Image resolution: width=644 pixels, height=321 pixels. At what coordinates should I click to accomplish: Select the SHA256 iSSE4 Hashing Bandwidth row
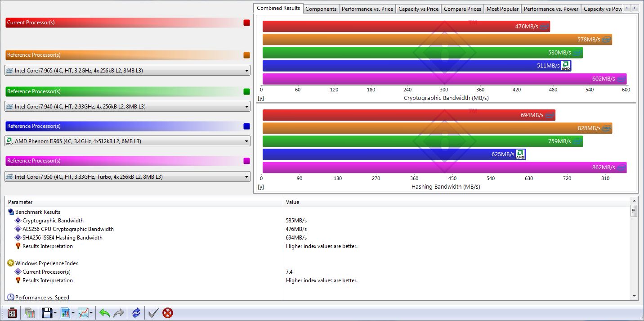(x=318, y=238)
